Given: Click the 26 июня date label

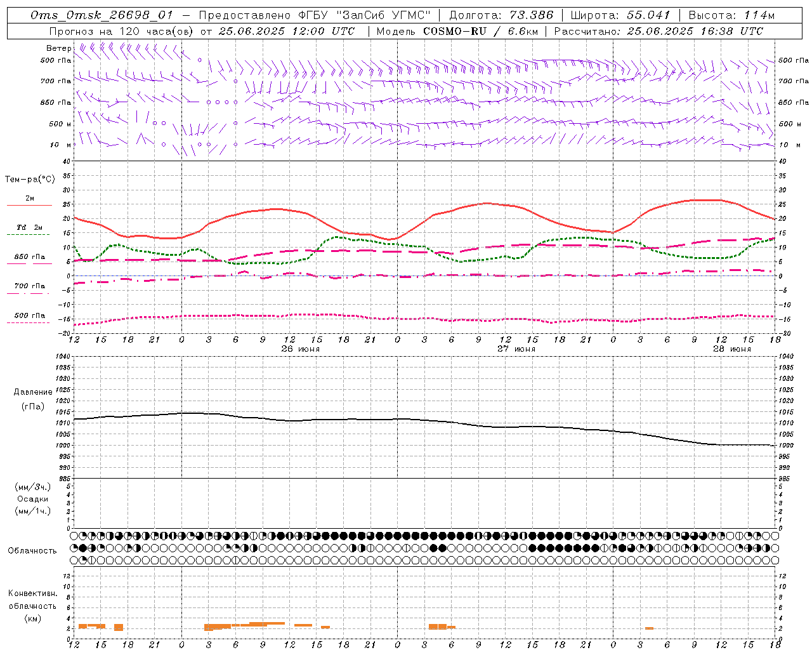Looking at the screenshot, I should pos(301,349).
